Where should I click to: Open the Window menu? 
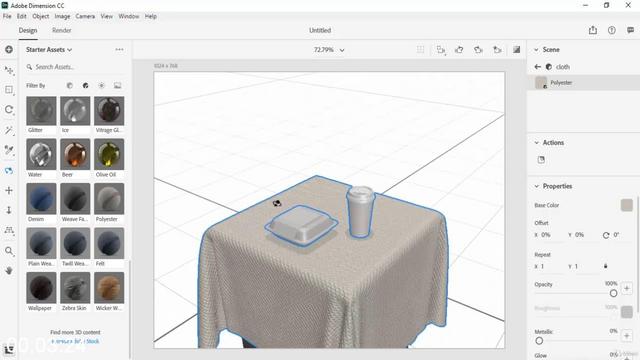click(x=129, y=16)
